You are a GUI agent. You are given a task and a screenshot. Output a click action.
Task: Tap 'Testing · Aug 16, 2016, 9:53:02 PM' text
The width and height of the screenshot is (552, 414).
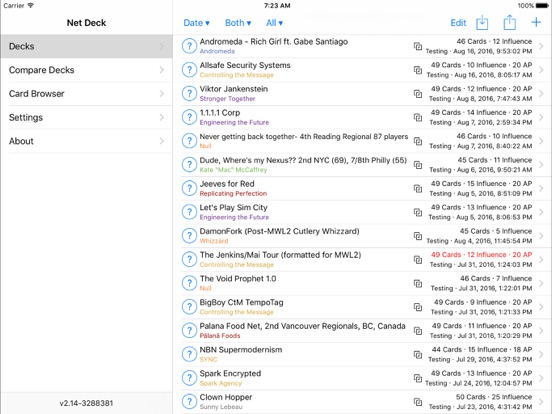point(479,51)
